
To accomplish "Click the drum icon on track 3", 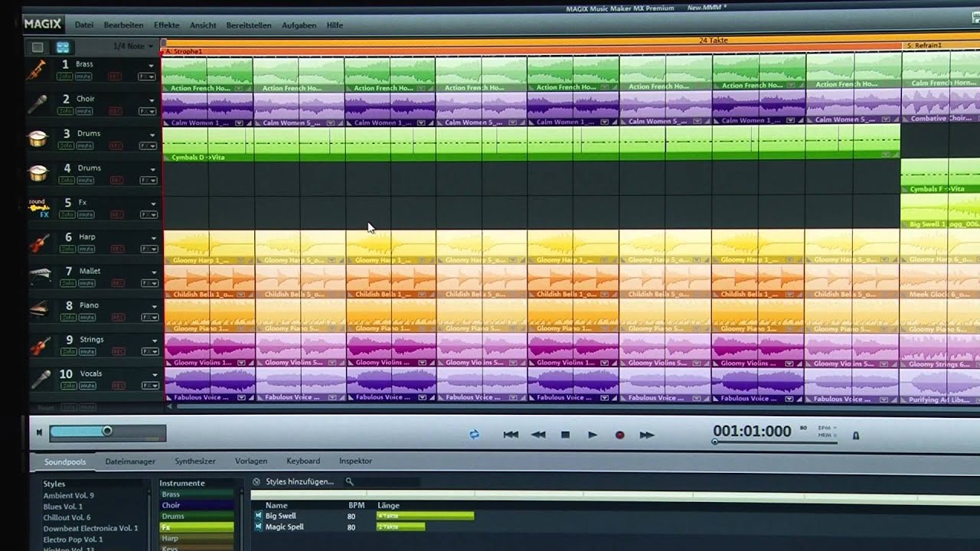I will (x=37, y=138).
